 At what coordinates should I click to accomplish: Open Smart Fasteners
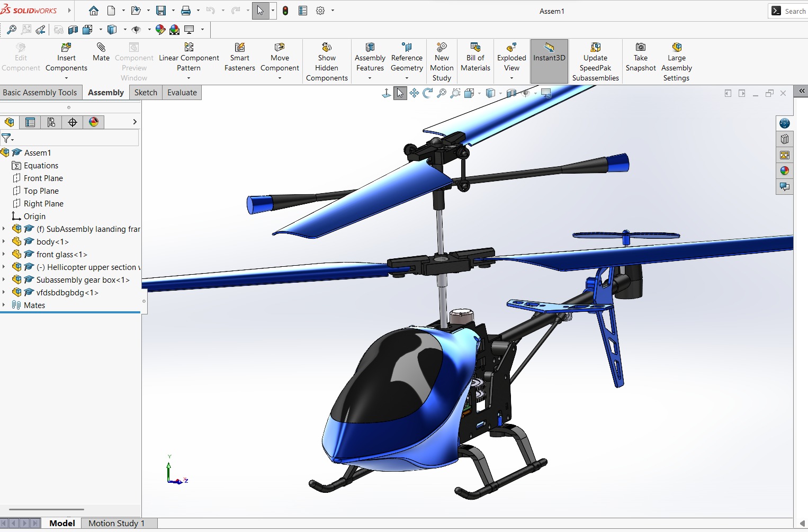pyautogui.click(x=239, y=57)
